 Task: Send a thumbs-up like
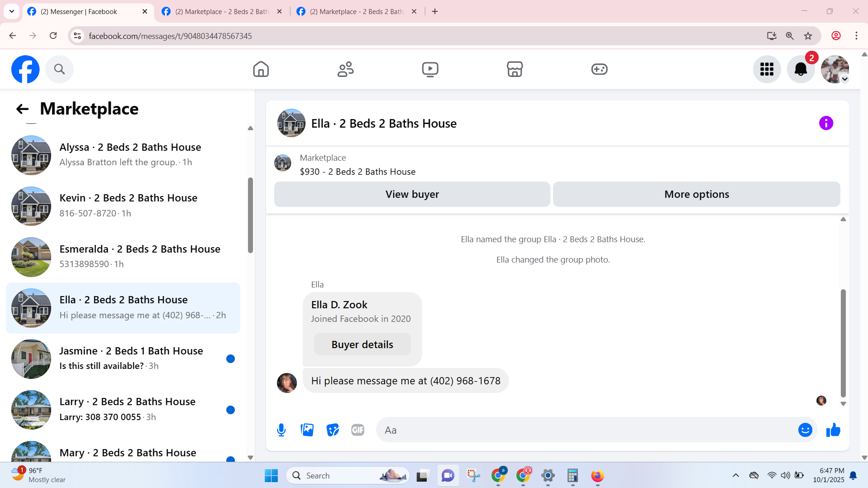pos(833,430)
